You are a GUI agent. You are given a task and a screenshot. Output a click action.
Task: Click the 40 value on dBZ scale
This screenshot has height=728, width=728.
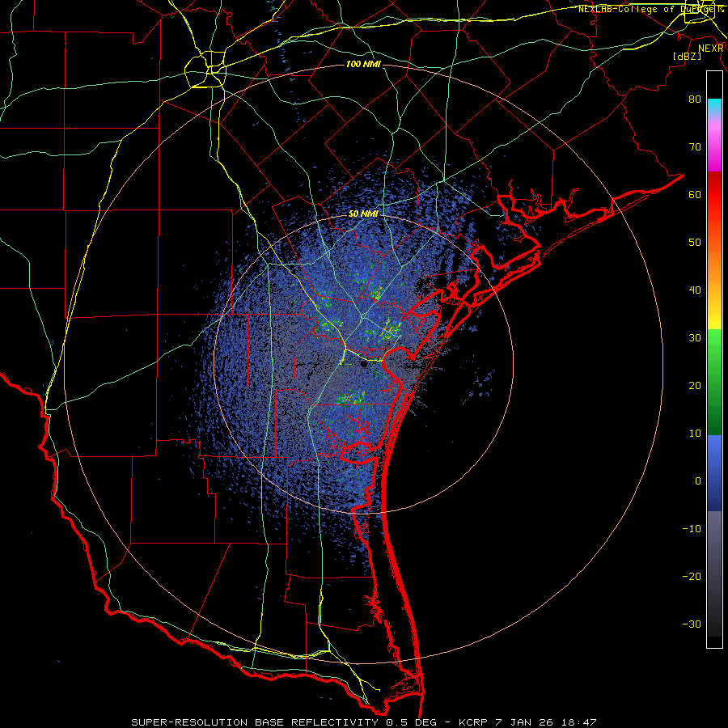pos(695,290)
